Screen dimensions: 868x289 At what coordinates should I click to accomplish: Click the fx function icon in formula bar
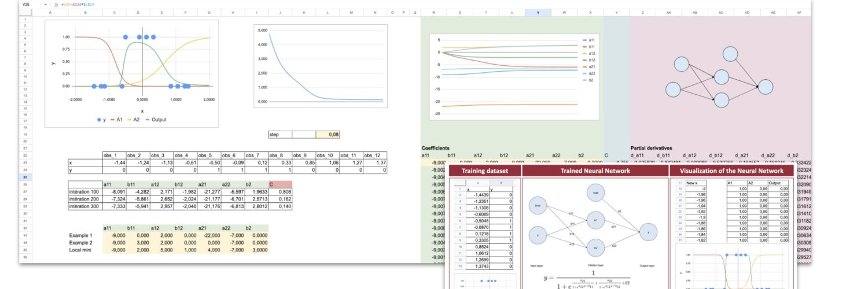click(56, 5)
